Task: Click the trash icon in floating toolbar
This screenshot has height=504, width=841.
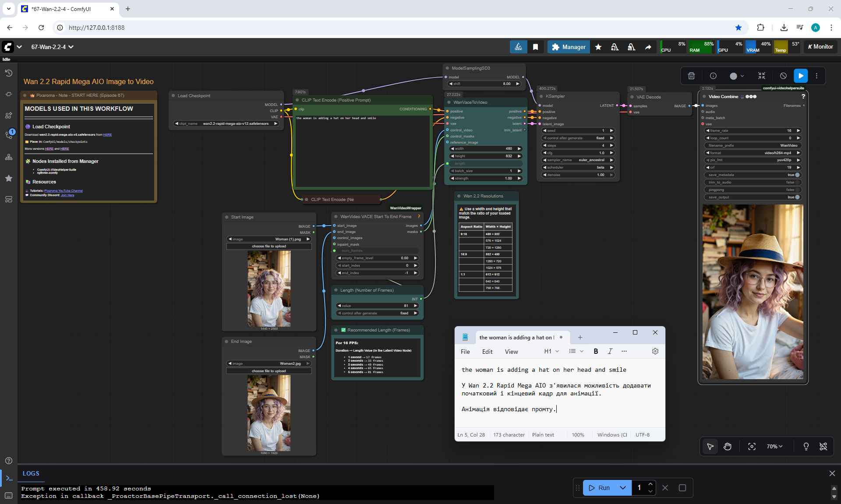Action: (x=691, y=76)
